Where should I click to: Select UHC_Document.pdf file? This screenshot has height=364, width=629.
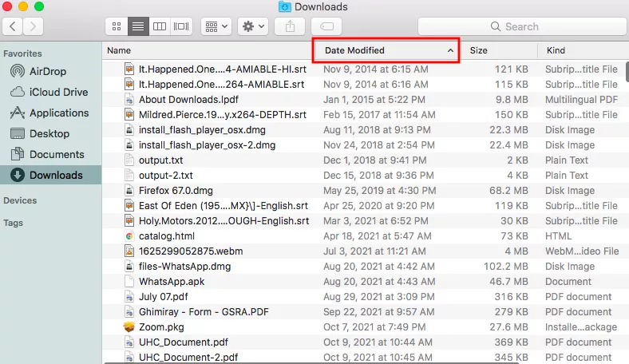click(x=184, y=342)
